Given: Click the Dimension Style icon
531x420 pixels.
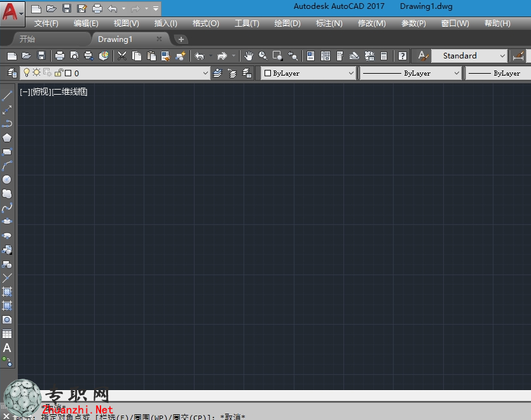Looking at the screenshot, I should (518, 56).
